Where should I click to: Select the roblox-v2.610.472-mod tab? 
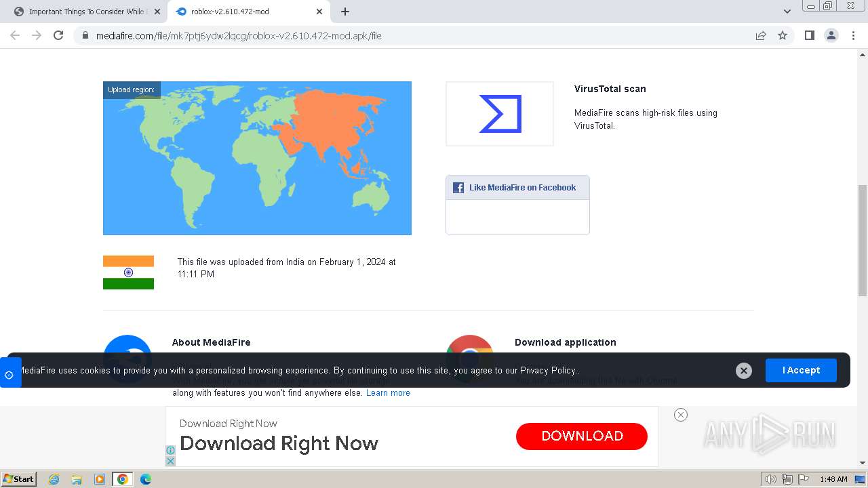click(248, 12)
